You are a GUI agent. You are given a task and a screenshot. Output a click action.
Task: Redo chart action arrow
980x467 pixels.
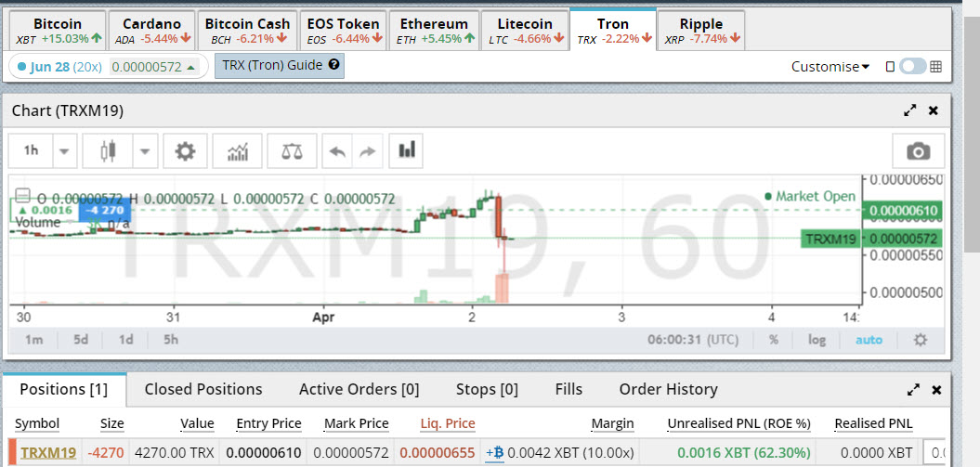tap(368, 150)
